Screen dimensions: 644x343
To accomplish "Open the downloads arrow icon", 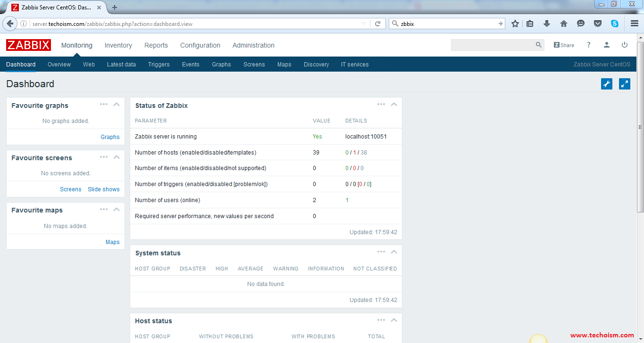I will click(x=547, y=24).
